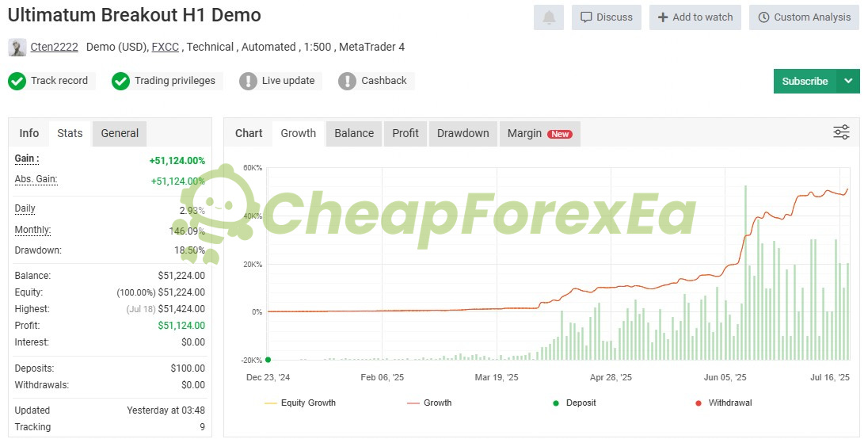Toggle the Equity Growth legend entry
This screenshot has height=439, width=868.
[300, 403]
